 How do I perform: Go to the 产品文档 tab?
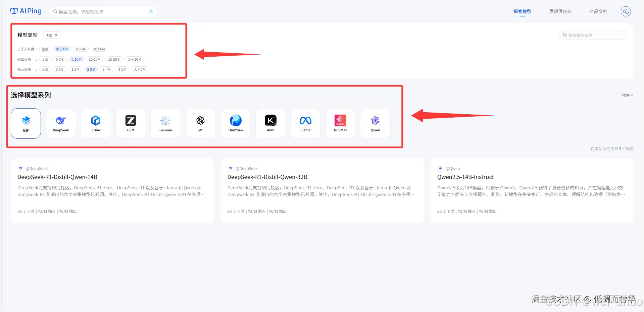click(598, 11)
